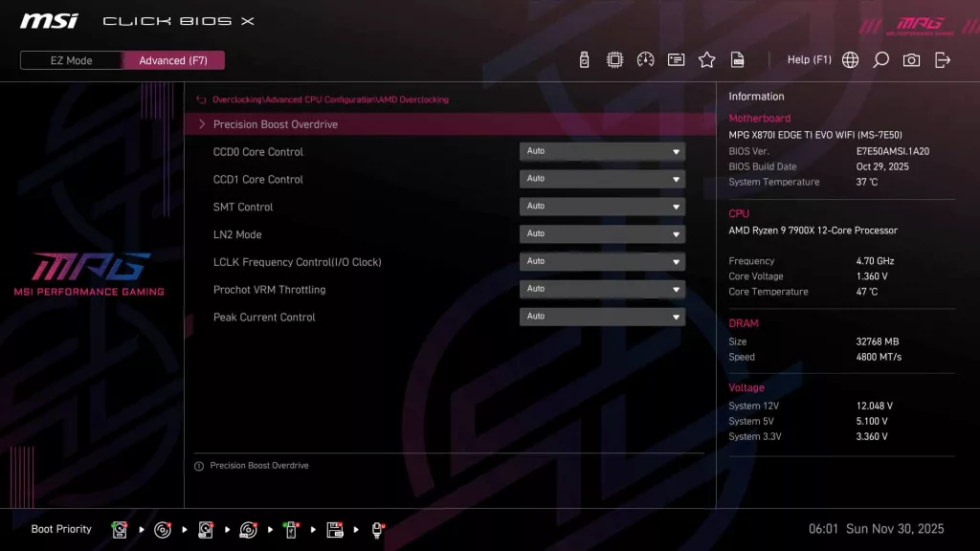Click the search magnifier icon
The image size is (980, 551).
pyautogui.click(x=880, y=60)
